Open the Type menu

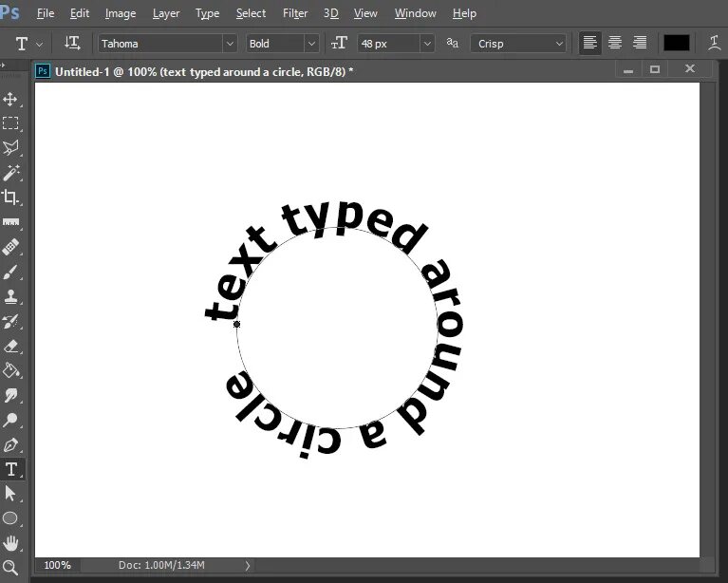point(207,13)
